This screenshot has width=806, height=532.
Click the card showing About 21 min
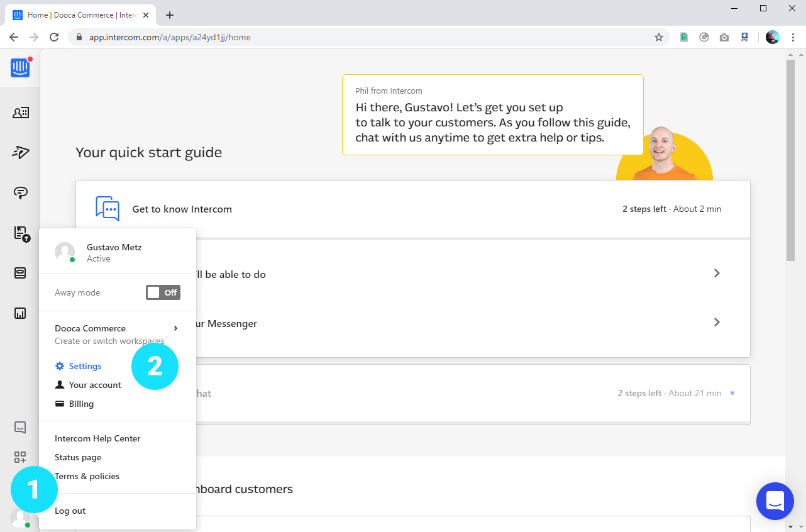pyautogui.click(x=412, y=394)
